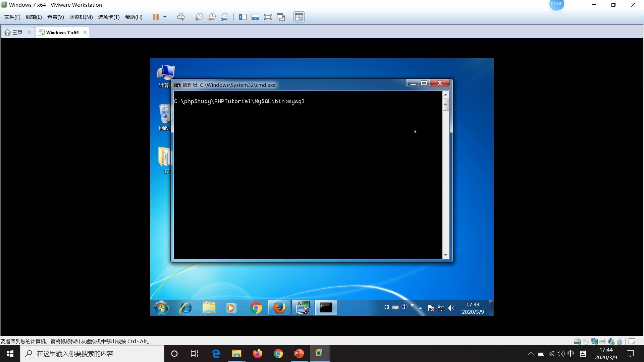Image resolution: width=644 pixels, height=362 pixels.
Task: Close the Windows 7 x64 tab
Action: (85, 33)
